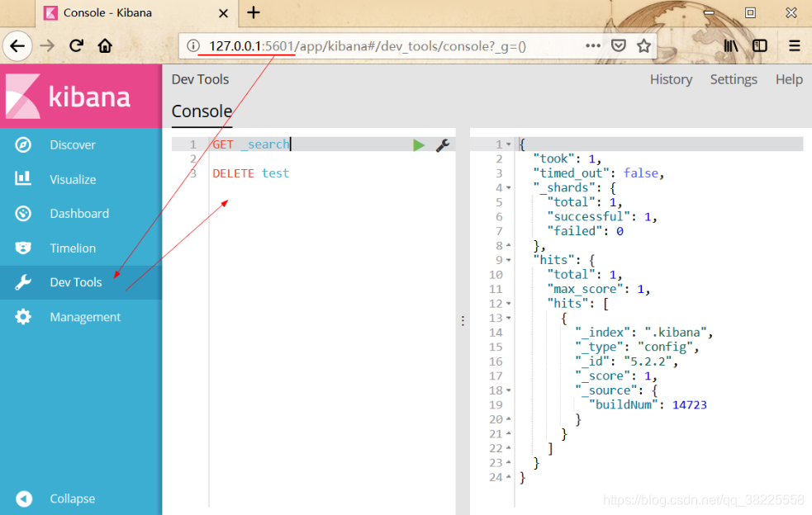This screenshot has height=515, width=812.
Task: Collapse the _source block at line 18
Action: [509, 390]
